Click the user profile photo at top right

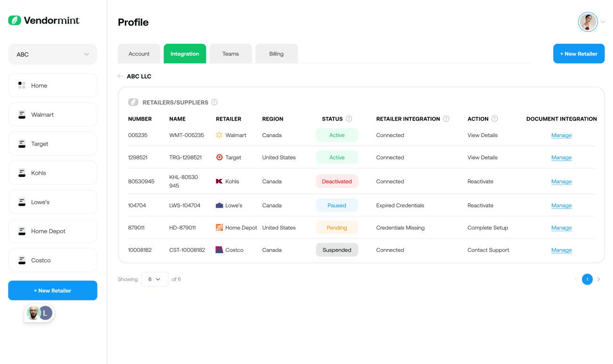pyautogui.click(x=588, y=22)
